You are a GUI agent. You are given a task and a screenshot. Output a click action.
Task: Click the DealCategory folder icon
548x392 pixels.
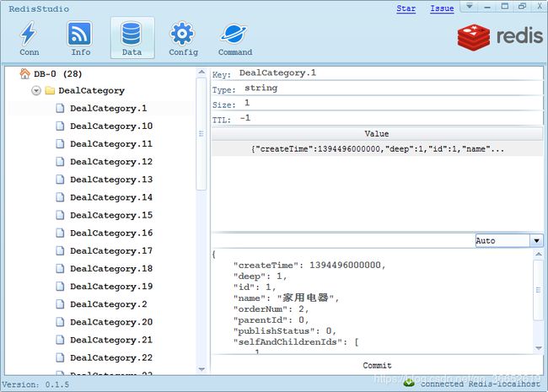(50, 91)
